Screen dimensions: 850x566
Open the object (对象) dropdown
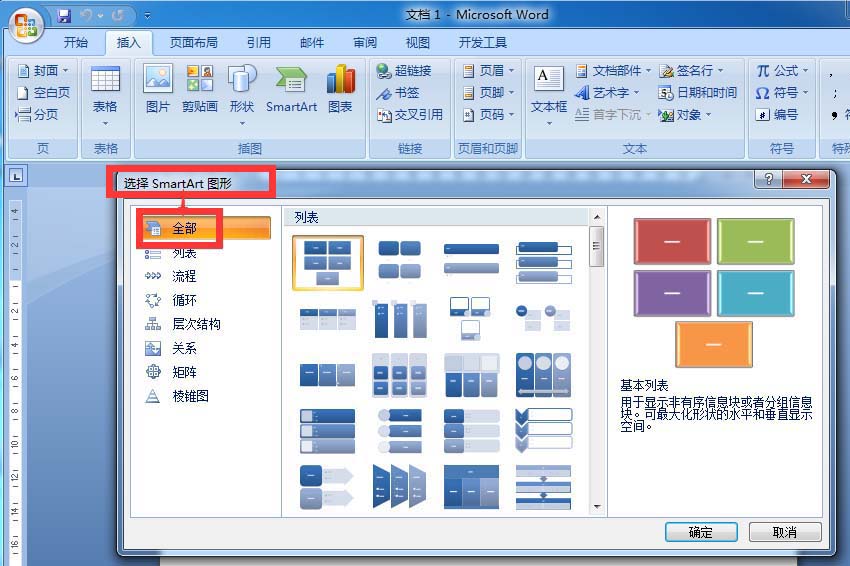pyautogui.click(x=685, y=115)
